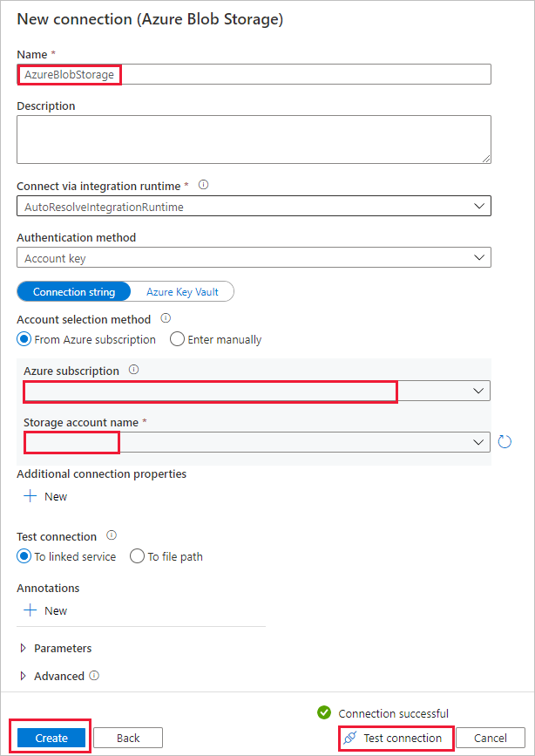Click the refresh icon beside Storage account name
Viewport: 535px width, 756px height.
505,442
